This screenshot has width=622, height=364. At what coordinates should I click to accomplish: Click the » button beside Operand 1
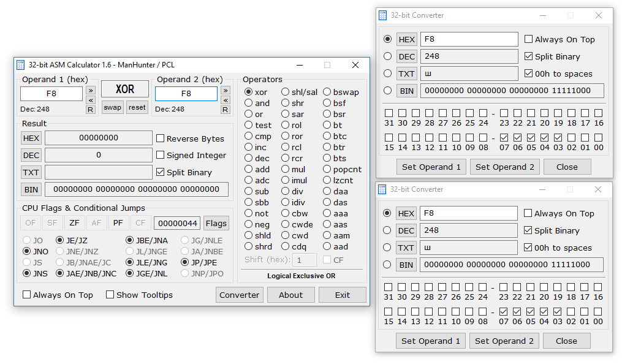pyautogui.click(x=91, y=90)
